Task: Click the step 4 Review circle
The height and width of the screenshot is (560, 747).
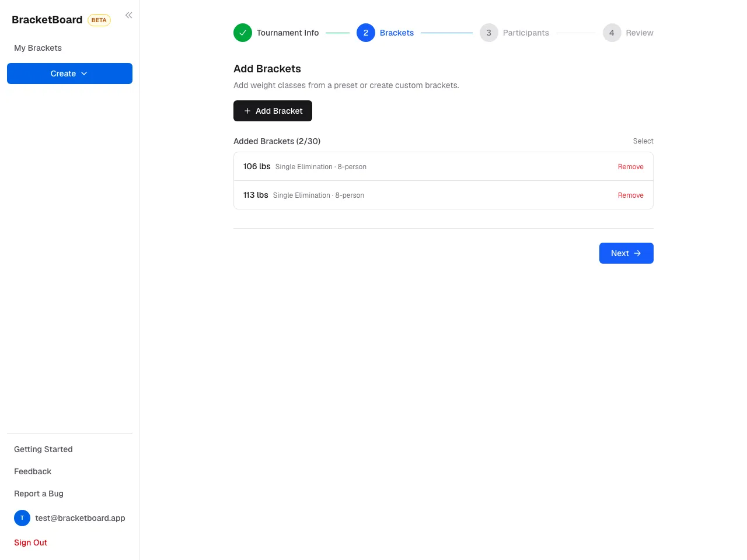Action: [612, 33]
